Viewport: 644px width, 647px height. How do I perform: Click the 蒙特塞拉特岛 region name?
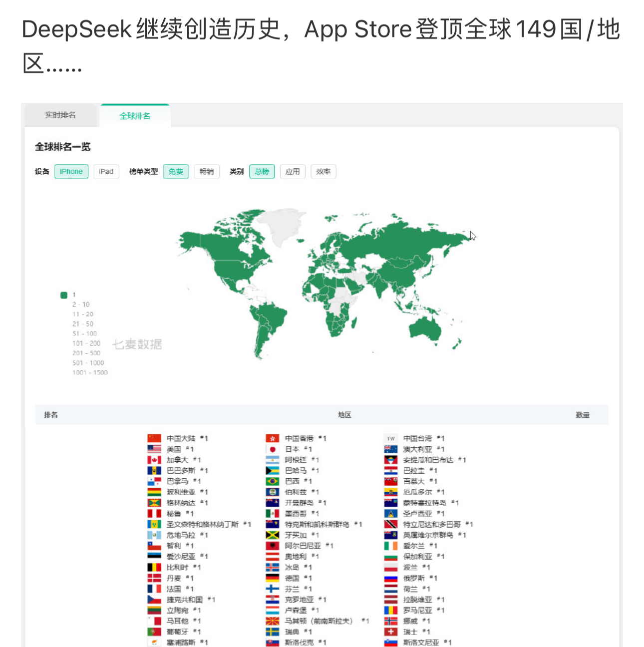(x=425, y=503)
